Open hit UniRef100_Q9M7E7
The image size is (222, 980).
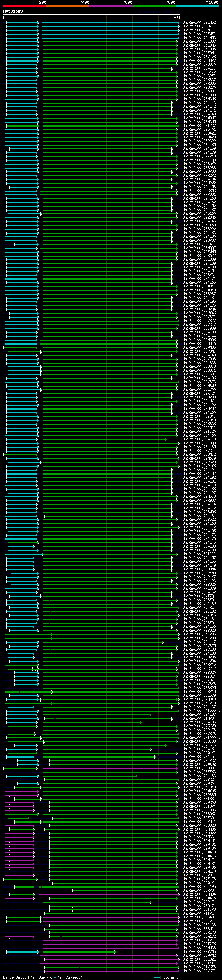tap(199, 30)
